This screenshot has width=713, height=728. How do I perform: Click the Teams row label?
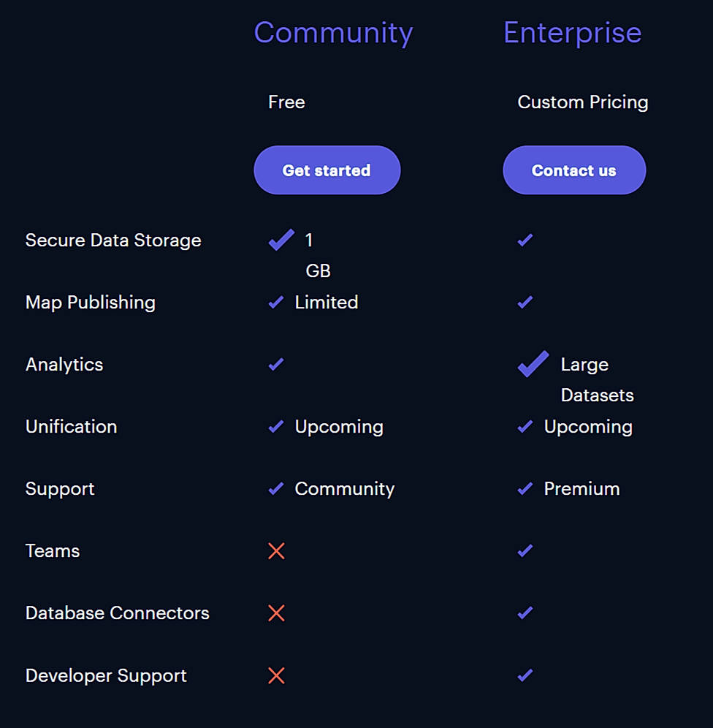53,551
